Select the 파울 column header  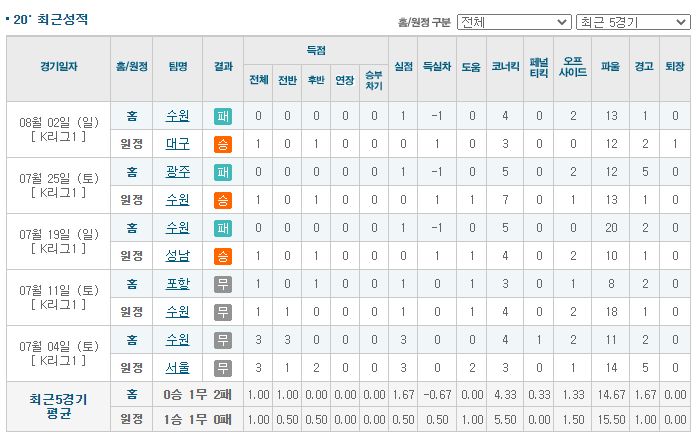pyautogui.click(x=610, y=69)
